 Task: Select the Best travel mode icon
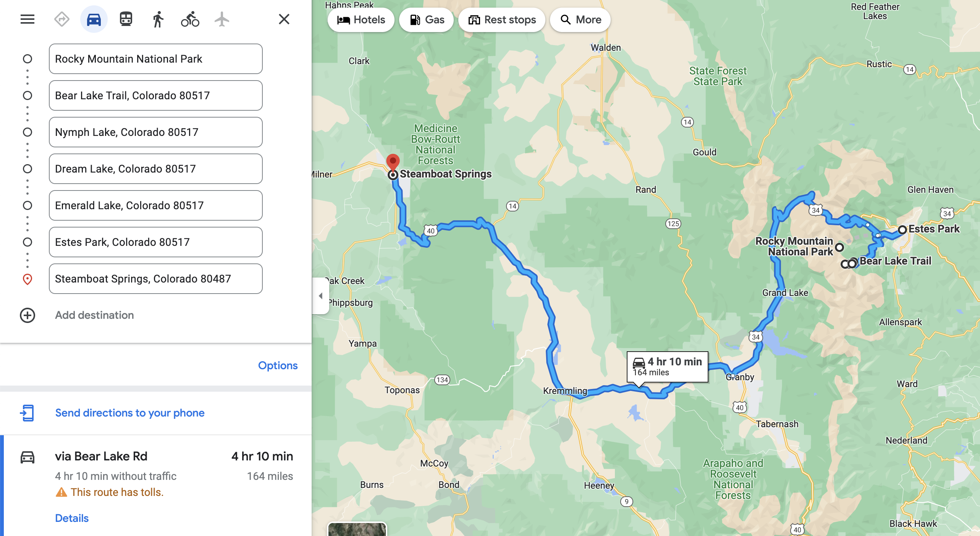point(61,19)
